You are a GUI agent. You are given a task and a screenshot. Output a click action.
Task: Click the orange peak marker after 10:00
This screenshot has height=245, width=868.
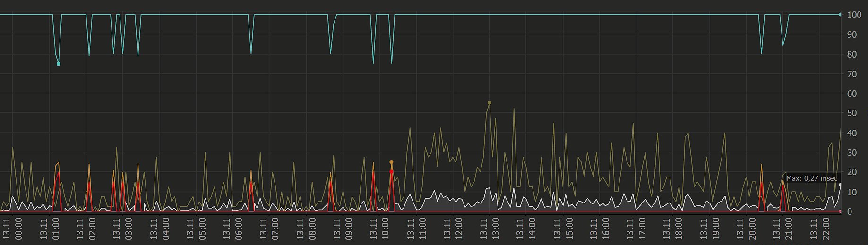[x=391, y=162]
